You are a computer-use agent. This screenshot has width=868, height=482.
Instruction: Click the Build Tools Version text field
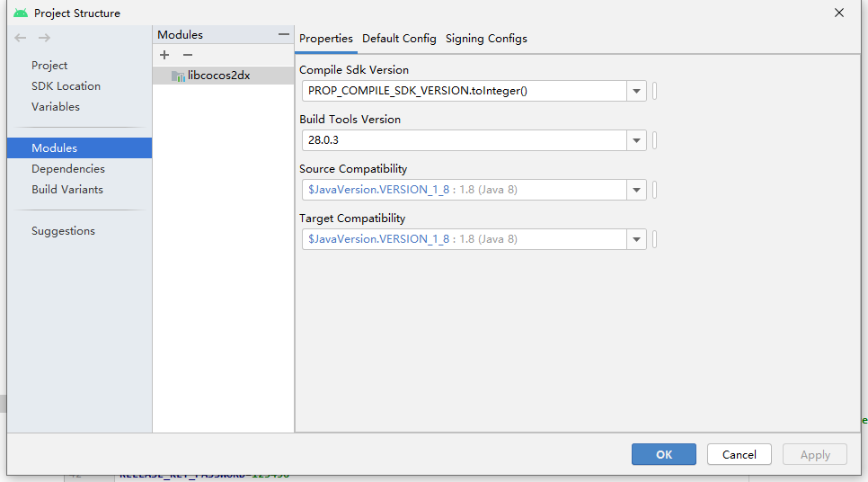(x=465, y=140)
